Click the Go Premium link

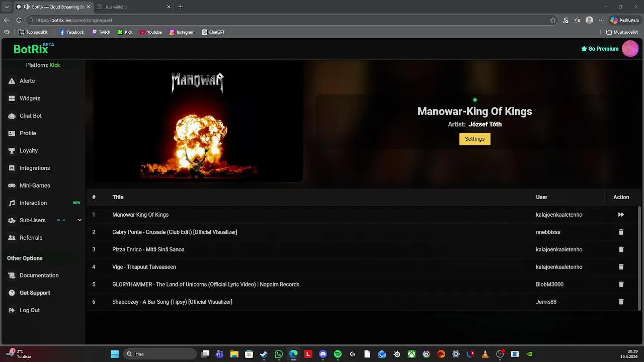click(x=600, y=49)
